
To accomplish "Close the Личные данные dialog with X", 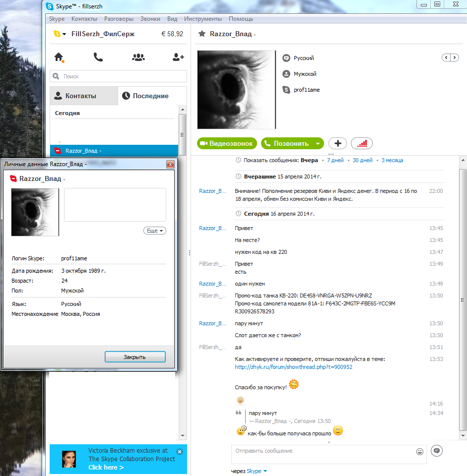I will pyautogui.click(x=170, y=164).
